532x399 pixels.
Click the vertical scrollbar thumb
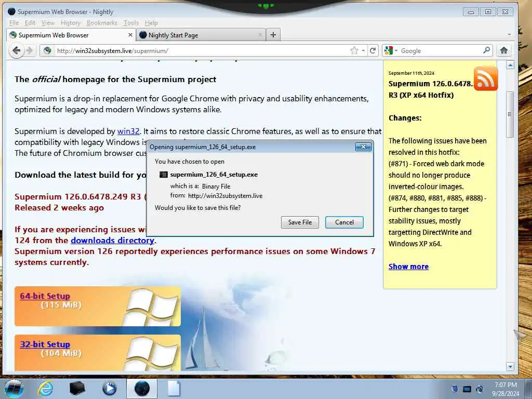click(x=510, y=114)
